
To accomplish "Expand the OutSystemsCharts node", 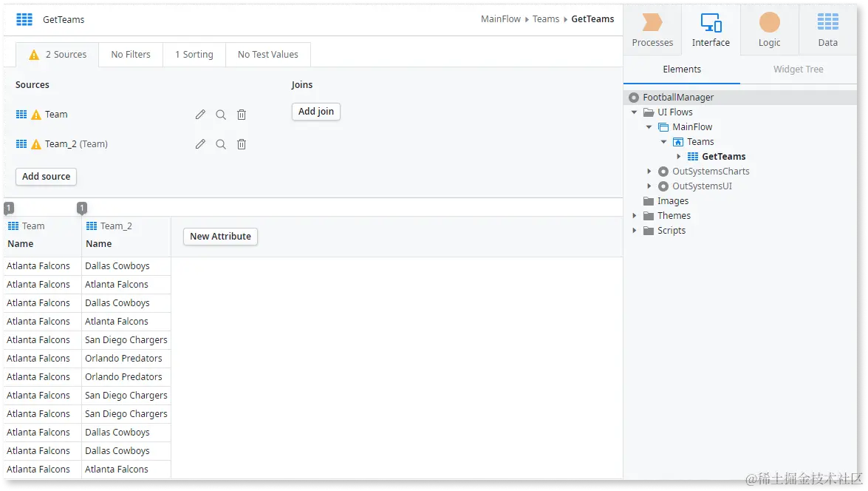I will (649, 172).
